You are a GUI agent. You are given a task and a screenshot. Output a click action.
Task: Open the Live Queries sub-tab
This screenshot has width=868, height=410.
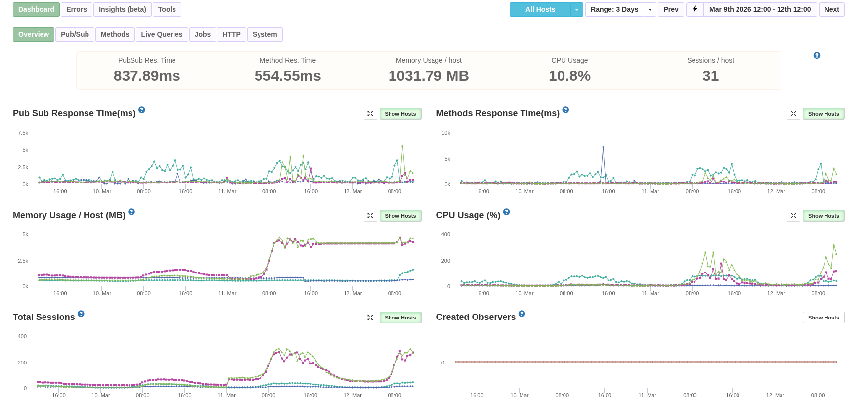pos(162,34)
